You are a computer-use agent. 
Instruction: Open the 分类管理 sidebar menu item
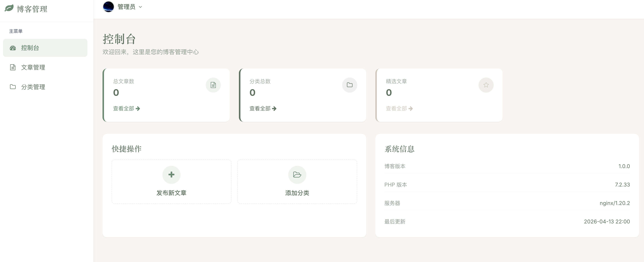[x=33, y=87]
